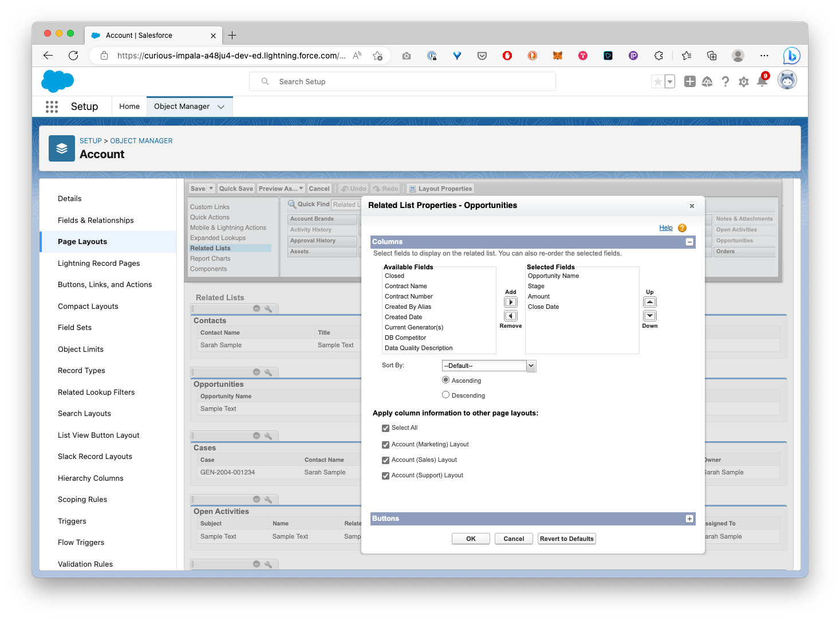Expand the Buttons section
This screenshot has height=620, width=840.
tap(689, 519)
